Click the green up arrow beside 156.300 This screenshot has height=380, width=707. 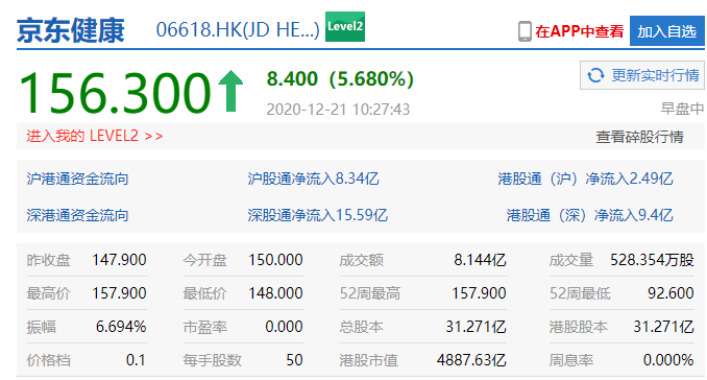[230, 91]
